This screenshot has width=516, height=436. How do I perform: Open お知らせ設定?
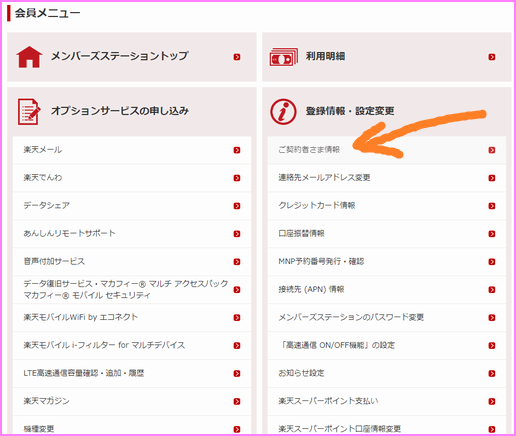387,373
